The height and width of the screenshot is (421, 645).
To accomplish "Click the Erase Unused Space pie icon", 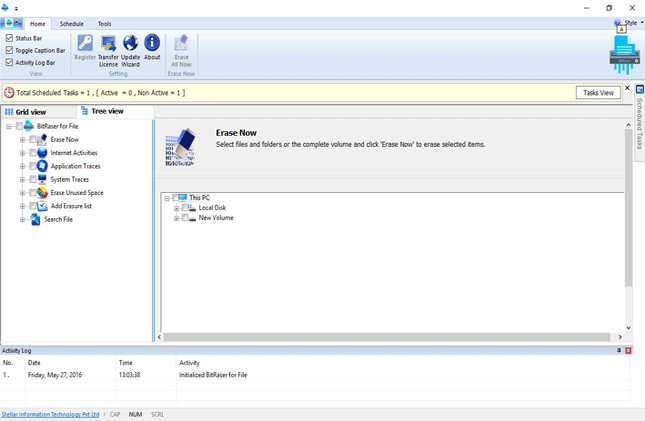I will [42, 193].
